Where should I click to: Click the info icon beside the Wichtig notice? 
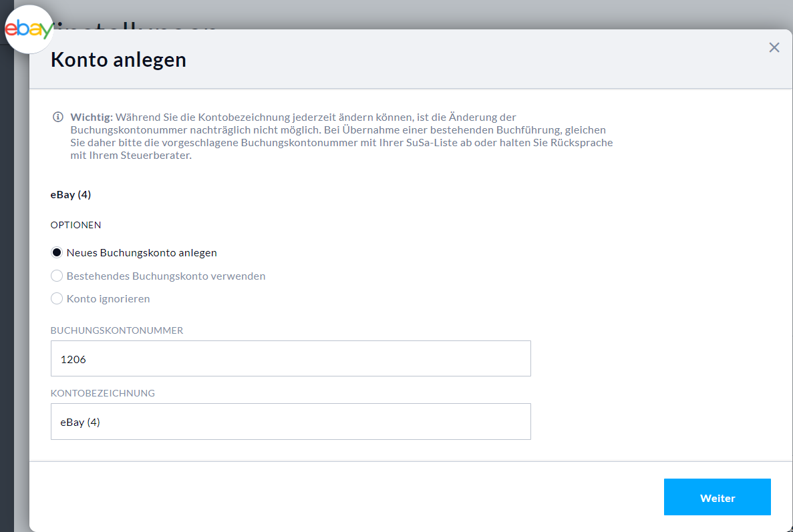[57, 117]
